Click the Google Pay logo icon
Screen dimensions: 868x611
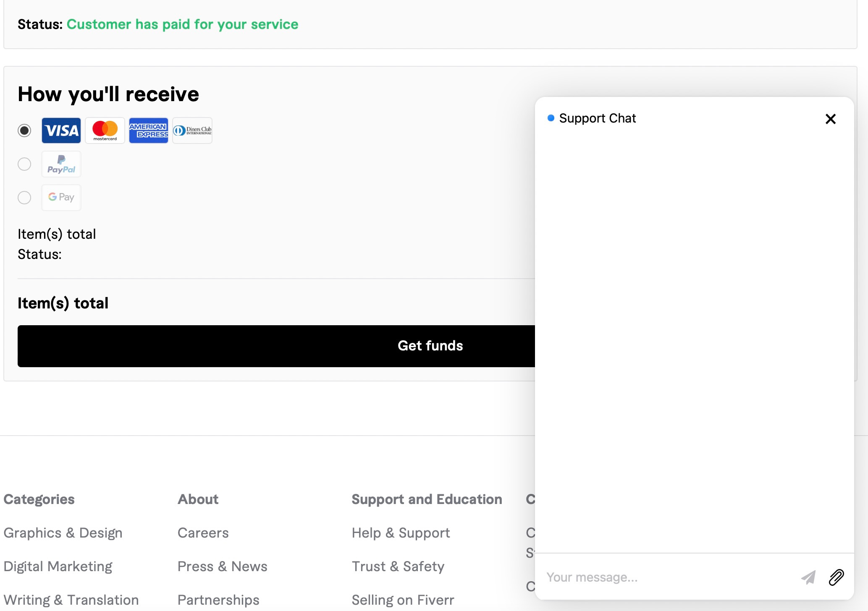(61, 197)
